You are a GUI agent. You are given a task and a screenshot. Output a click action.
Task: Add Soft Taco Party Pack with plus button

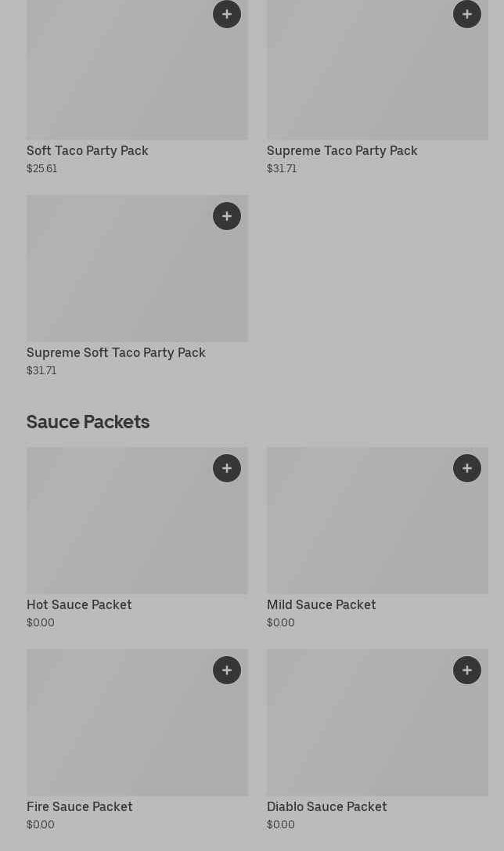point(227,14)
